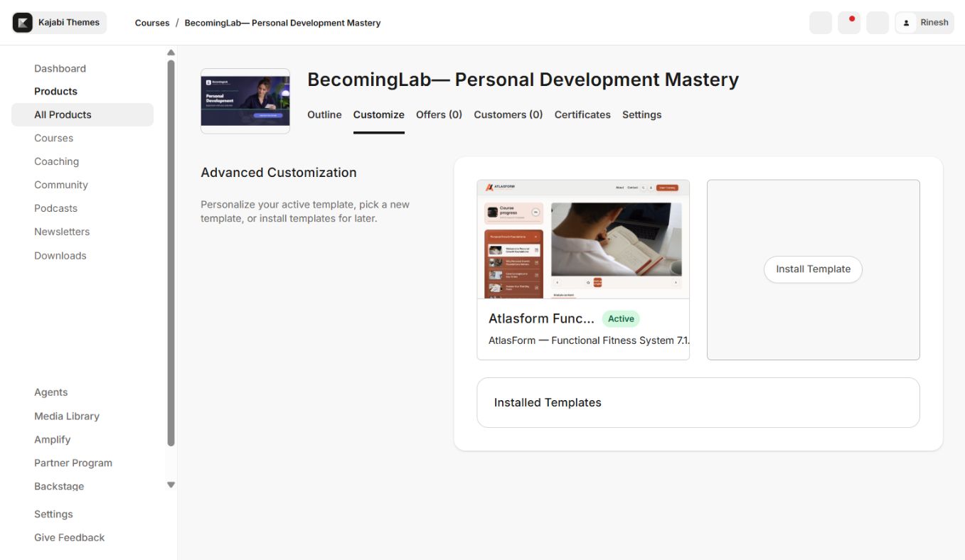The image size is (965, 560).
Task: Go to Media Library
Action: point(67,416)
